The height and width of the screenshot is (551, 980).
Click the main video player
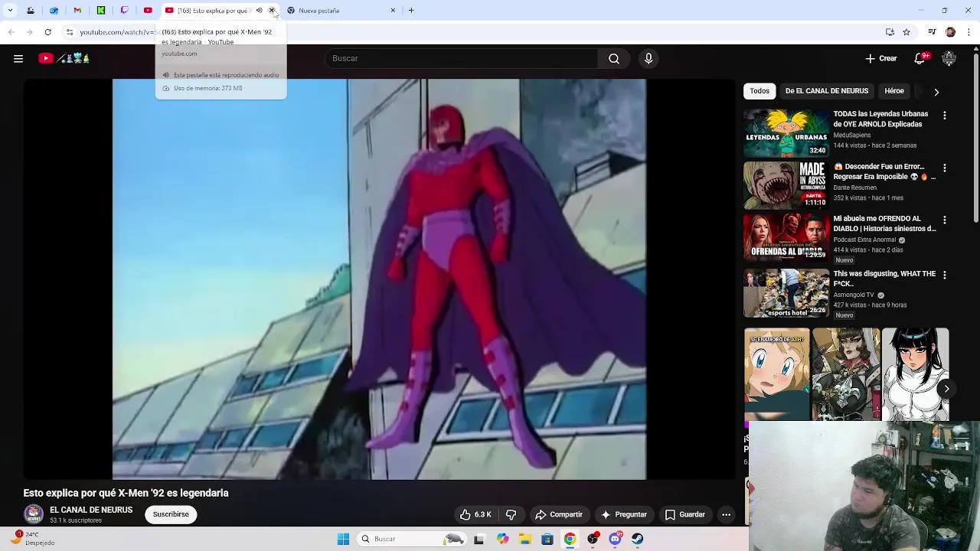point(379,279)
